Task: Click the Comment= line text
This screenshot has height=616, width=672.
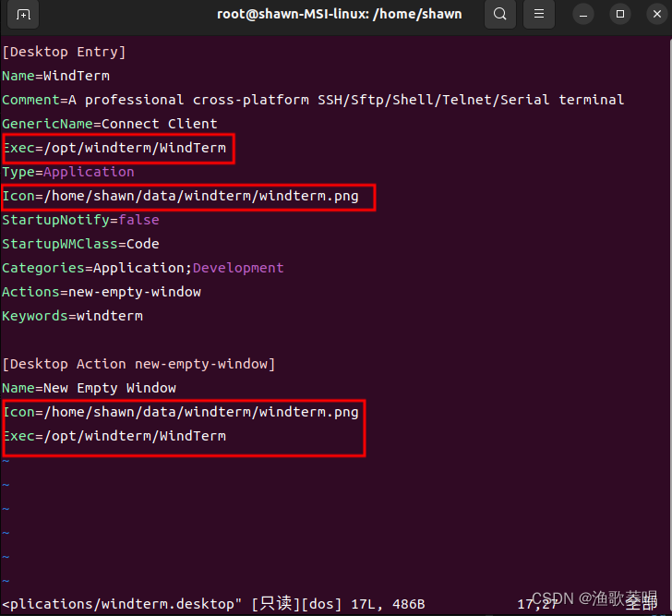Action: point(313,100)
